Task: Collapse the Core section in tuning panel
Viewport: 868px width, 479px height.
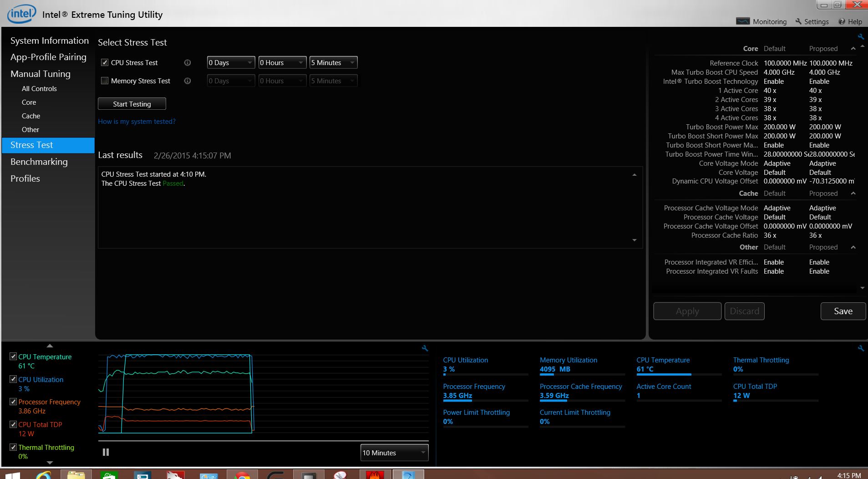Action: [853, 49]
